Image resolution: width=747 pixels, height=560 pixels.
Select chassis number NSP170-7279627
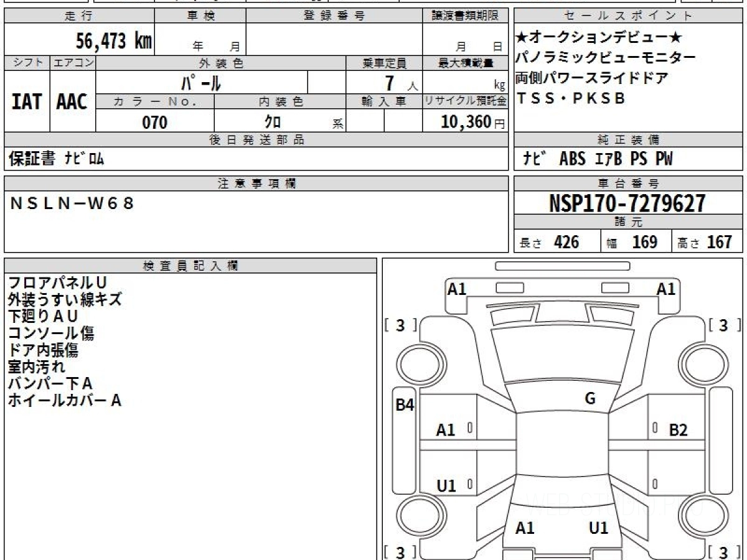(x=627, y=203)
